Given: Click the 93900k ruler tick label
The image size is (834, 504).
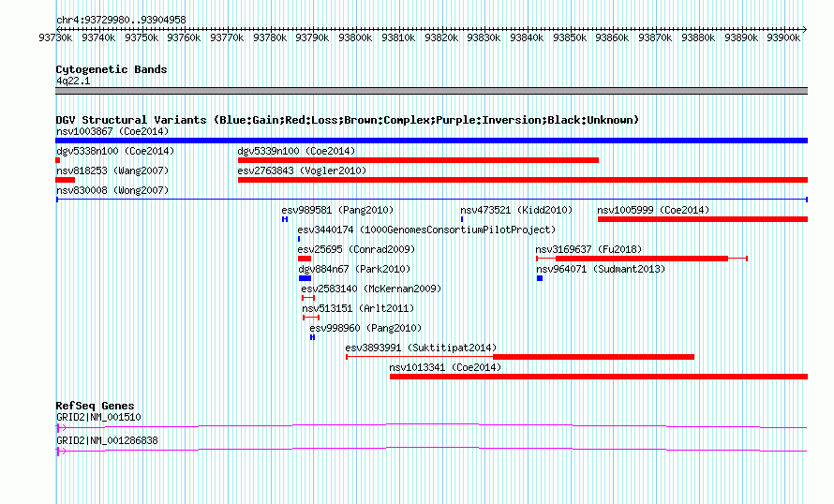Looking at the screenshot, I should [x=783, y=37].
